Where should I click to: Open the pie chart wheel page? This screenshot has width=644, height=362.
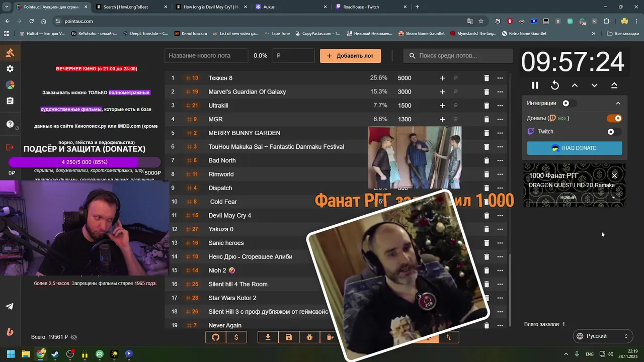tap(10, 85)
